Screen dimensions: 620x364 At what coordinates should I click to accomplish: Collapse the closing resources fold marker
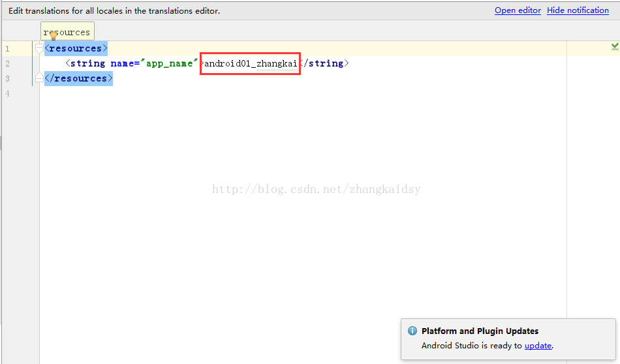(39, 78)
